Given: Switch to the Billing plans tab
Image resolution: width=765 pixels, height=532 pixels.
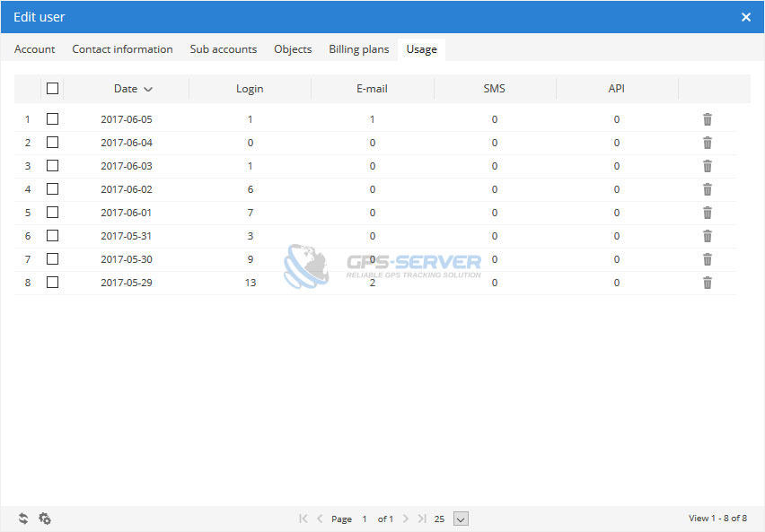Looking at the screenshot, I should click(x=358, y=49).
